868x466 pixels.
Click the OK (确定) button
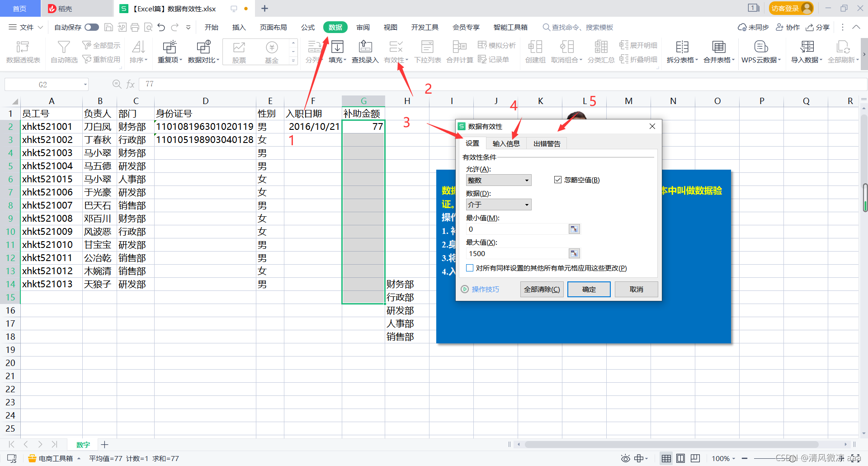pos(589,289)
